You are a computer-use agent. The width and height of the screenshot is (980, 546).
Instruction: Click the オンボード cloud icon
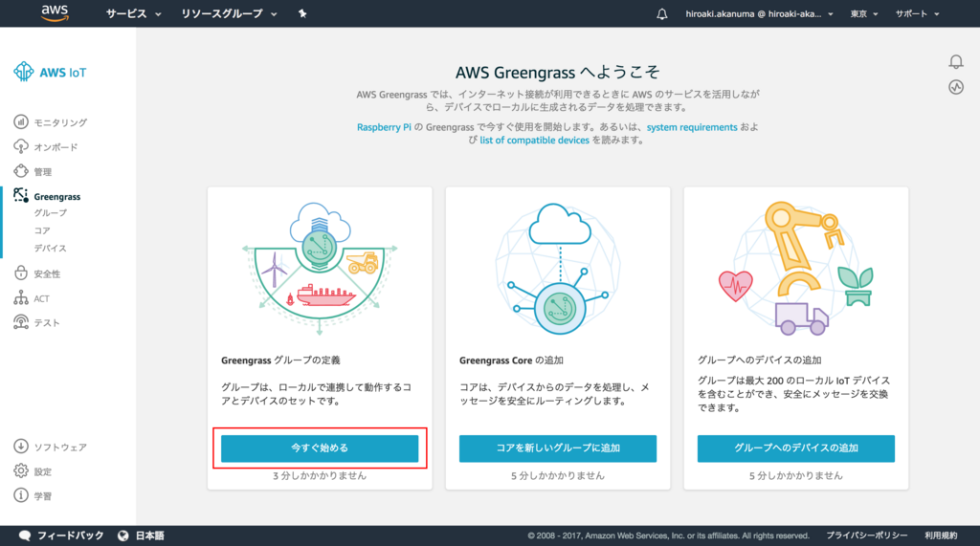coord(21,146)
